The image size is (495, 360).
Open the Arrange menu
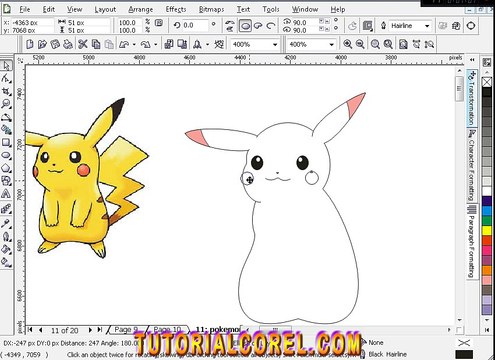click(x=141, y=10)
